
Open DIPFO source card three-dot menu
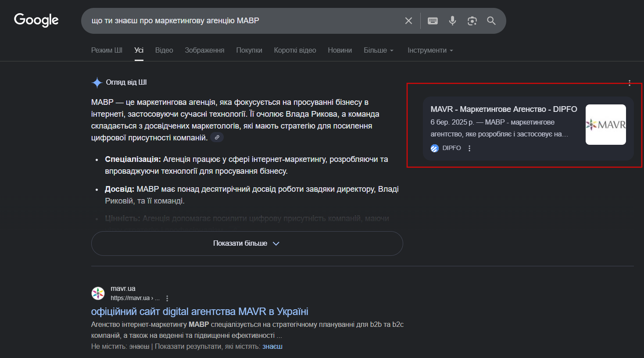click(x=469, y=148)
